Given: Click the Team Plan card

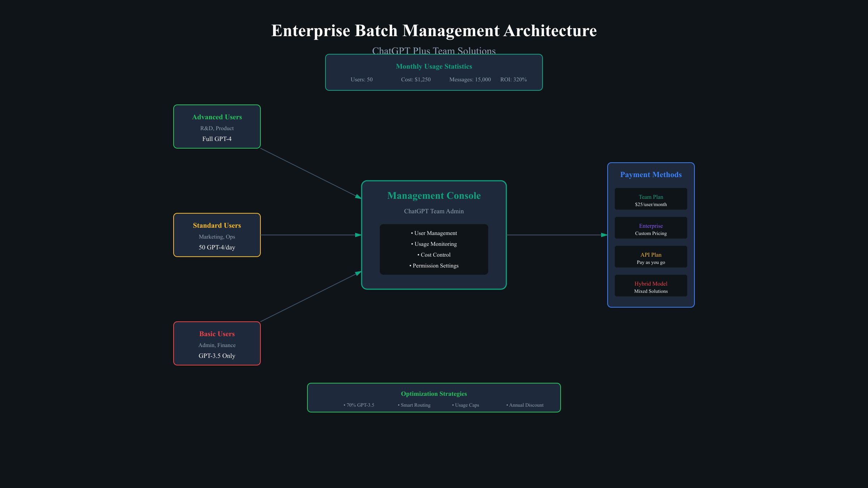Looking at the screenshot, I should 651,199.
